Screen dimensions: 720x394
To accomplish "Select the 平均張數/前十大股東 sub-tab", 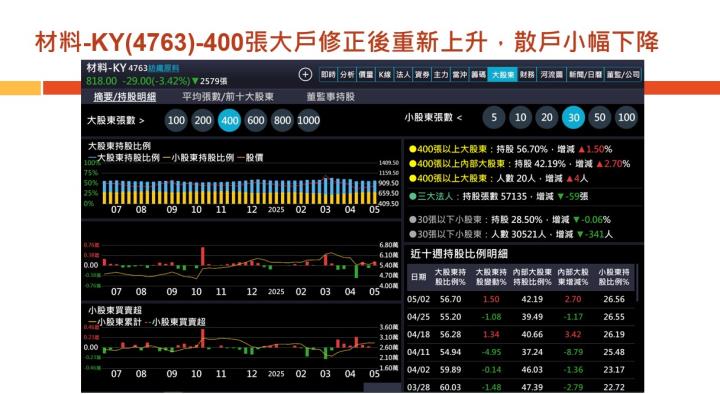I will [x=228, y=97].
